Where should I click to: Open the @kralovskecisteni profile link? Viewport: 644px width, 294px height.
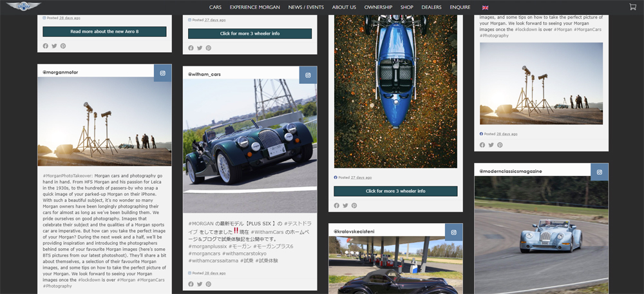pyautogui.click(x=354, y=231)
